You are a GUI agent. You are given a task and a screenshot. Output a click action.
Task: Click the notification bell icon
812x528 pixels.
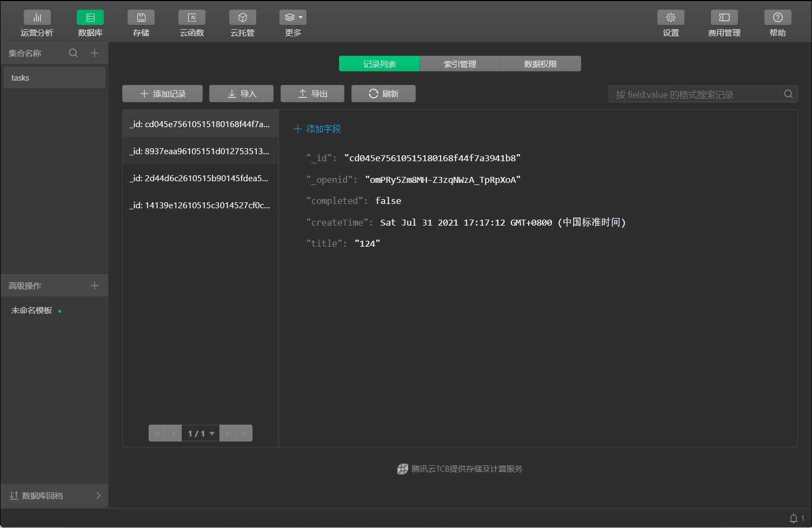tap(794, 518)
